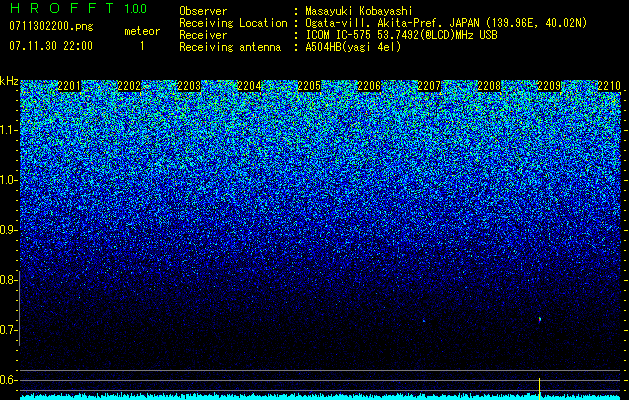Viewport: 629px width, 400px height.
Task: Select observer name Masayuki Kobayashi
Action: (359, 11)
